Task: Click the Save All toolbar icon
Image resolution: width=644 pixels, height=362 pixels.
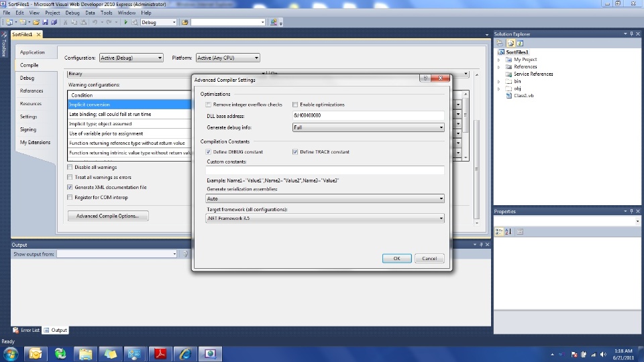Action: [x=54, y=22]
